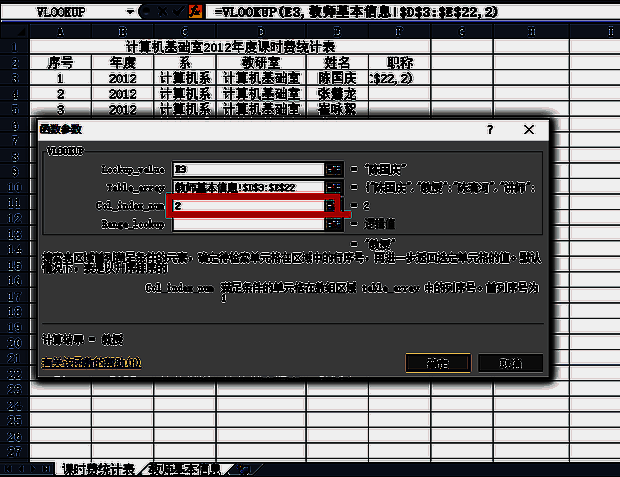Click the help question mark in dialog

tap(490, 130)
